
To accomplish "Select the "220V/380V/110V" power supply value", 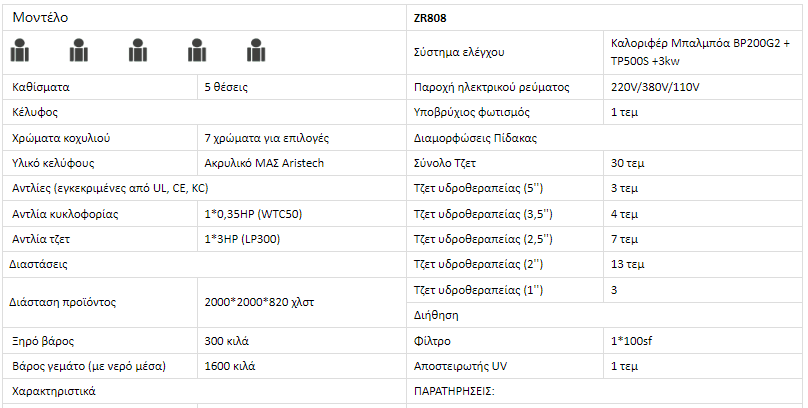I will (x=656, y=87).
